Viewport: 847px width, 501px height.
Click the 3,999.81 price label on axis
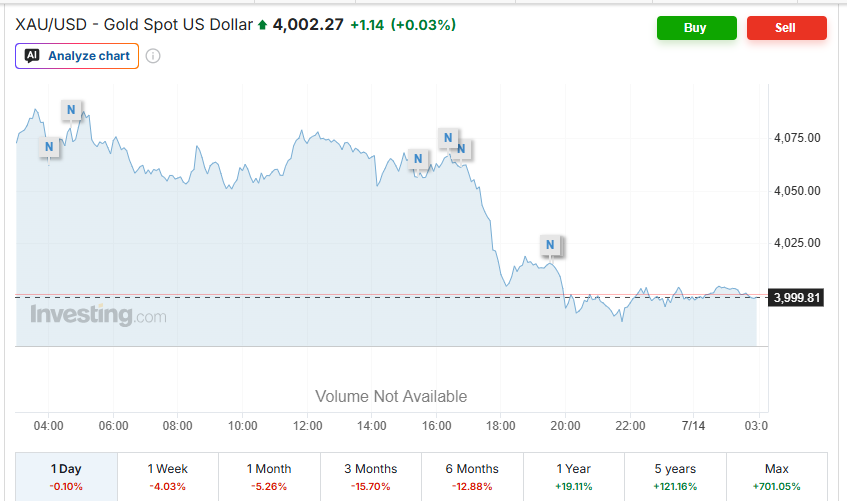796,298
